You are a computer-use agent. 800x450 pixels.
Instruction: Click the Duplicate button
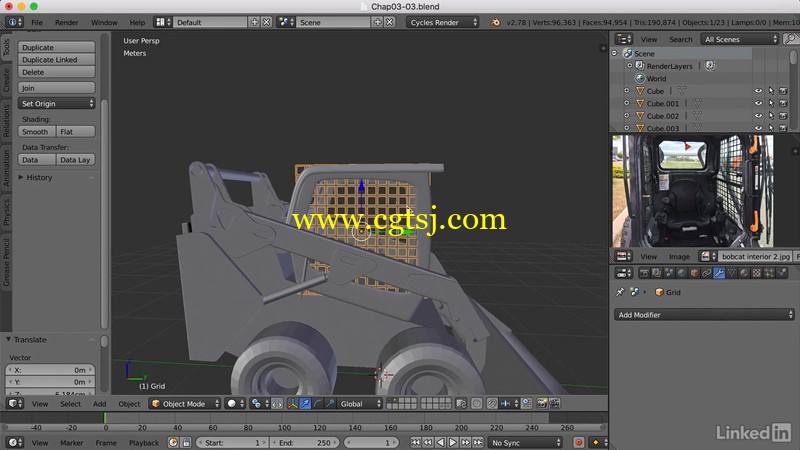click(x=56, y=47)
